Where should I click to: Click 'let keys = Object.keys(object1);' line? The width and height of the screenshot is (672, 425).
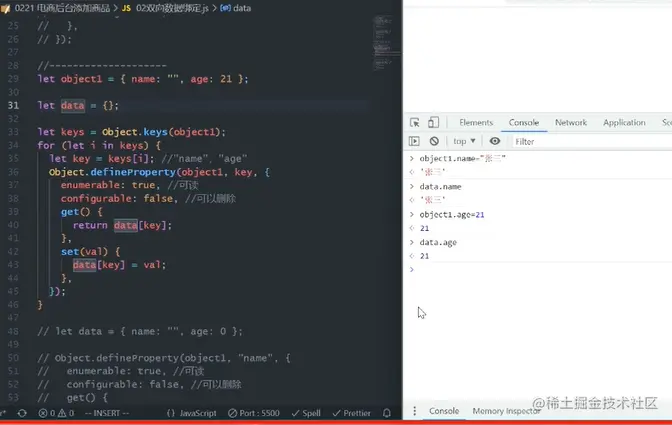132,132
